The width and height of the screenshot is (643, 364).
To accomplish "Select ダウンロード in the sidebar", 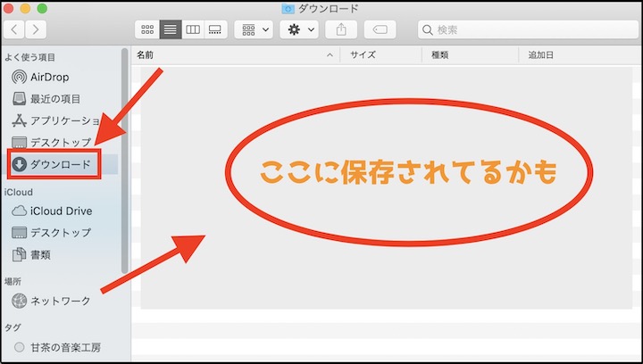I will click(x=62, y=164).
